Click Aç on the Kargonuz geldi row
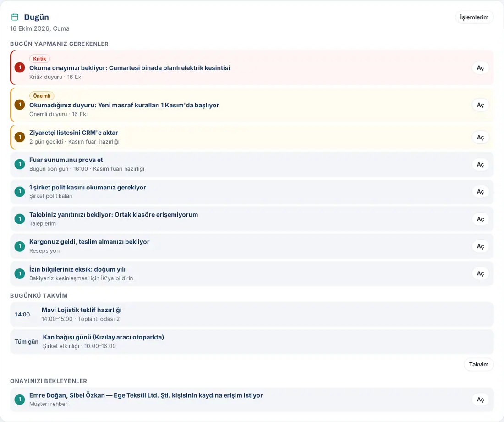Viewport: 504px width, 422px height. 480,246
